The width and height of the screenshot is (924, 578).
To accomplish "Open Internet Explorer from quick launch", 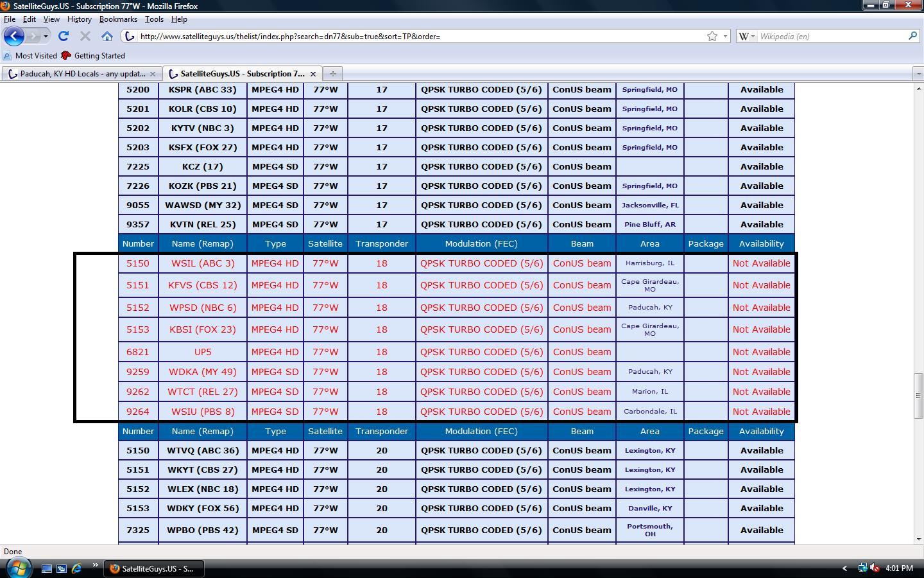I will (x=76, y=568).
